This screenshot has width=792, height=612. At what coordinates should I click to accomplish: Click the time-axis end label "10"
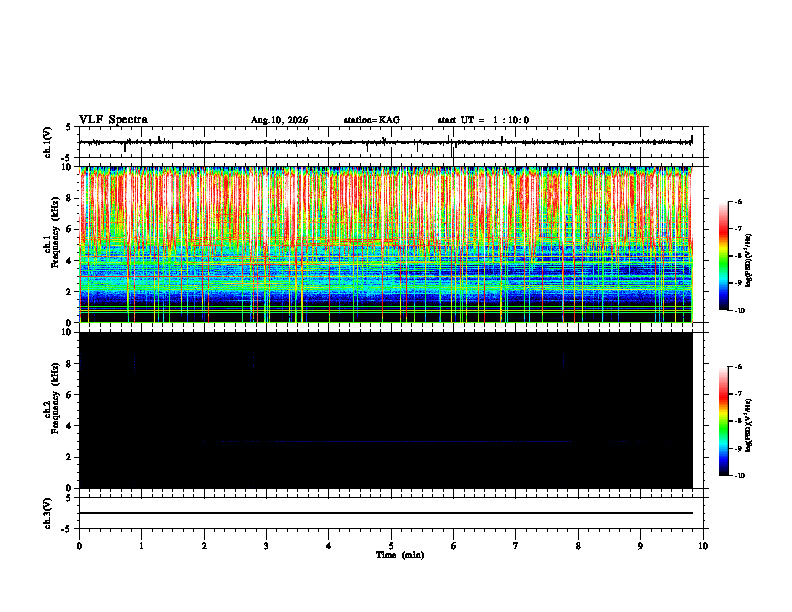click(703, 546)
